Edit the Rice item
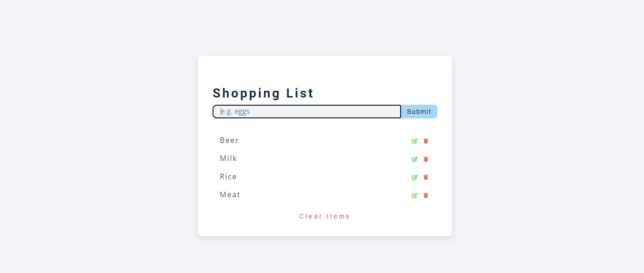 pyautogui.click(x=414, y=177)
